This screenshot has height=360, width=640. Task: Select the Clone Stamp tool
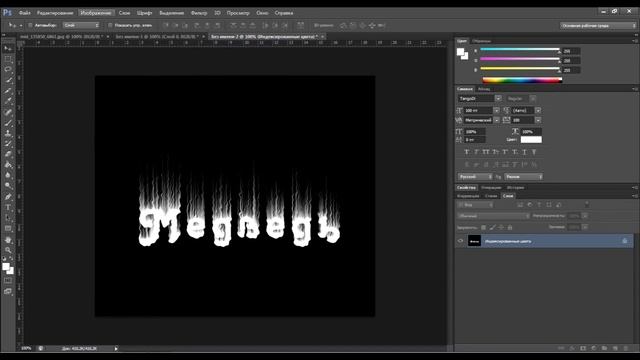pyautogui.click(x=8, y=133)
